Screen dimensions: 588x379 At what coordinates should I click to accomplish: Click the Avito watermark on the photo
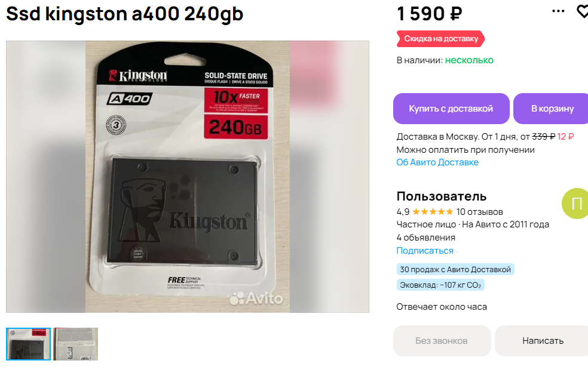256,298
